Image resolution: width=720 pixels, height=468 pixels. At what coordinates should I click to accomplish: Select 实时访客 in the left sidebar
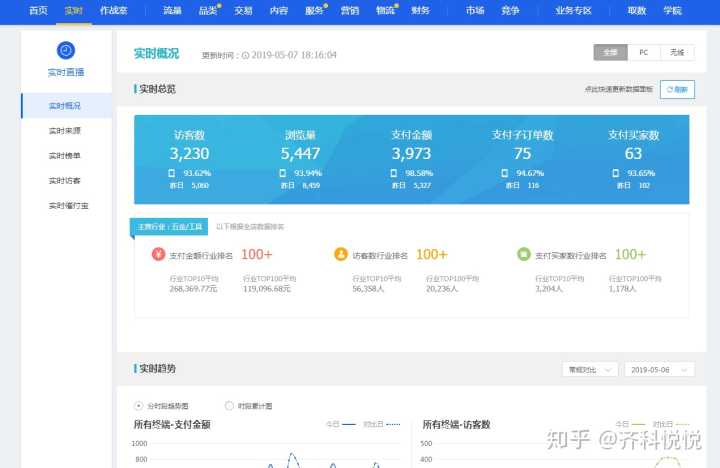[65, 180]
